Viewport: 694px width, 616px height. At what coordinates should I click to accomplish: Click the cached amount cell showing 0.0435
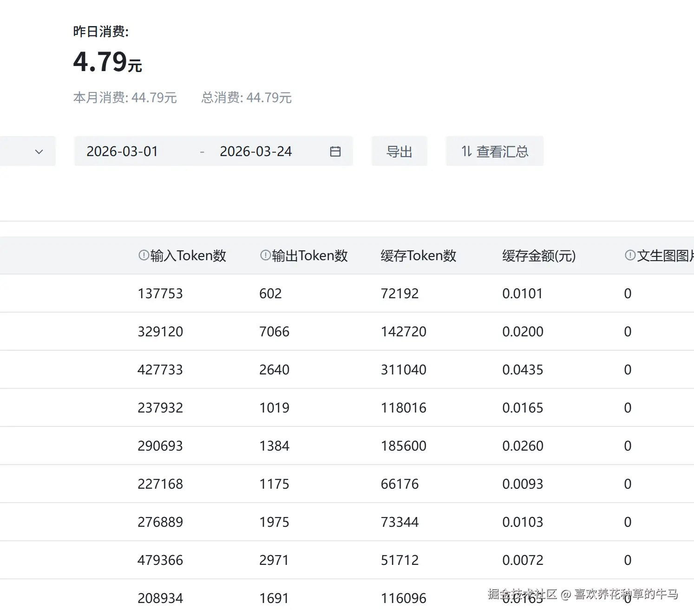pos(523,369)
